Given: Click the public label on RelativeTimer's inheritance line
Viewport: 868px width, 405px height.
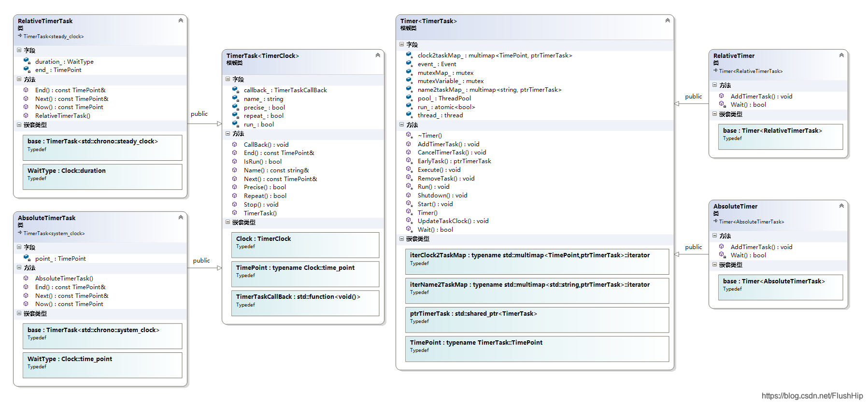Looking at the screenshot, I should [694, 96].
